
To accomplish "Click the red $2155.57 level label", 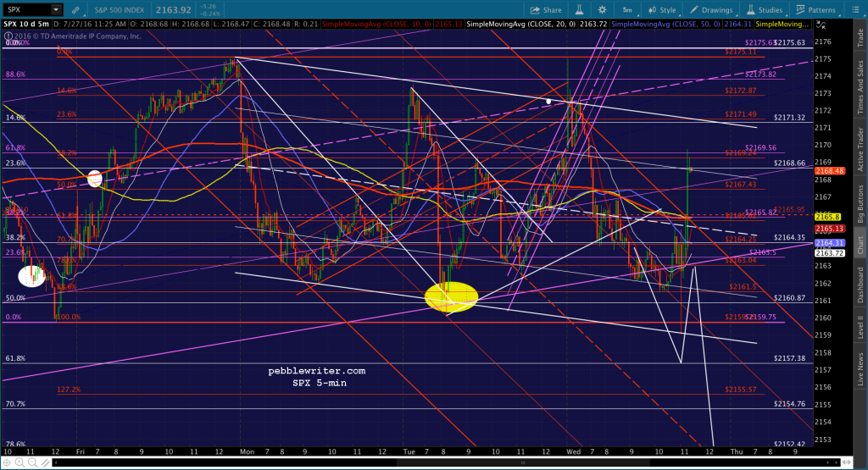I will click(741, 390).
